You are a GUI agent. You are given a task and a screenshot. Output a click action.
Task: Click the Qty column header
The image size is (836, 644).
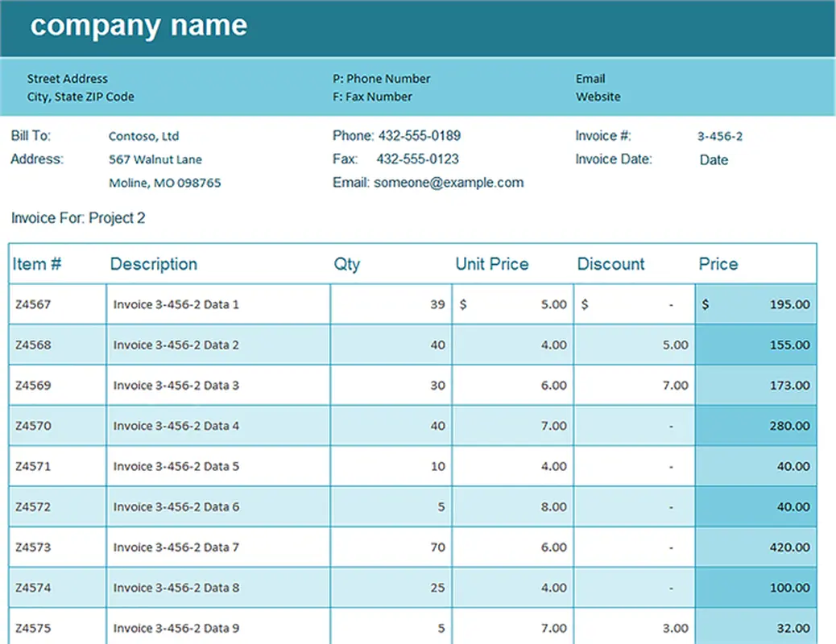347,264
